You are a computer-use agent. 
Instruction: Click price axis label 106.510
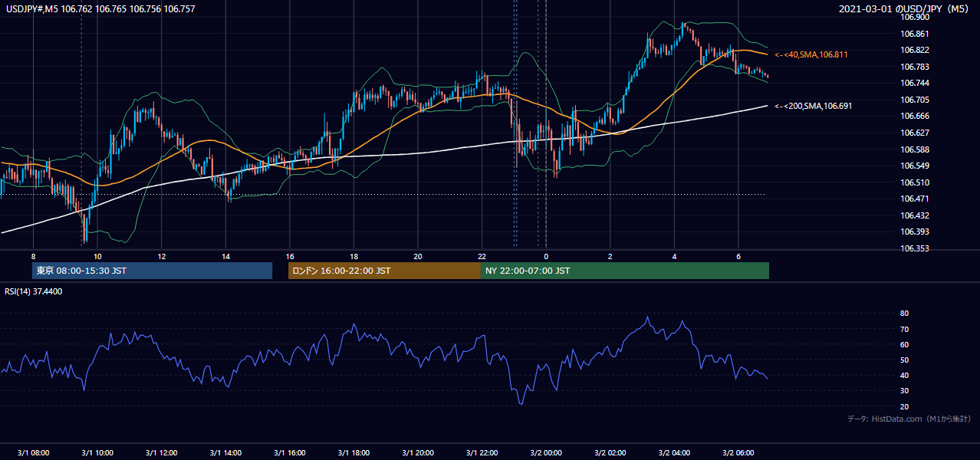(x=916, y=182)
